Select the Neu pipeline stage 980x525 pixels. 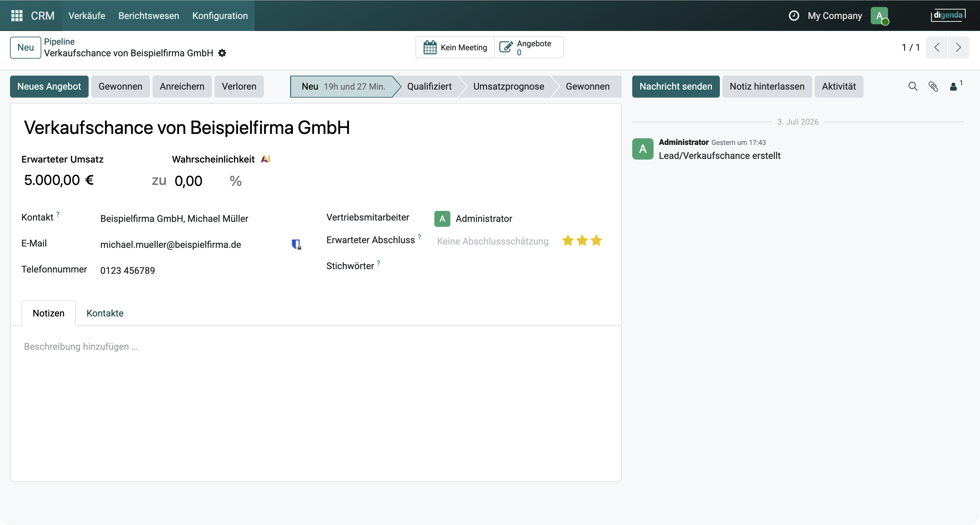[x=343, y=86]
